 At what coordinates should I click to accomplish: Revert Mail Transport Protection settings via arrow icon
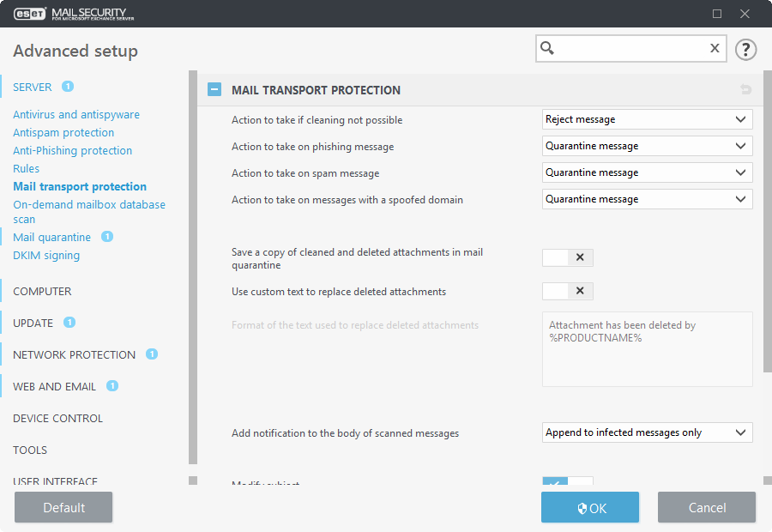pyautogui.click(x=745, y=89)
